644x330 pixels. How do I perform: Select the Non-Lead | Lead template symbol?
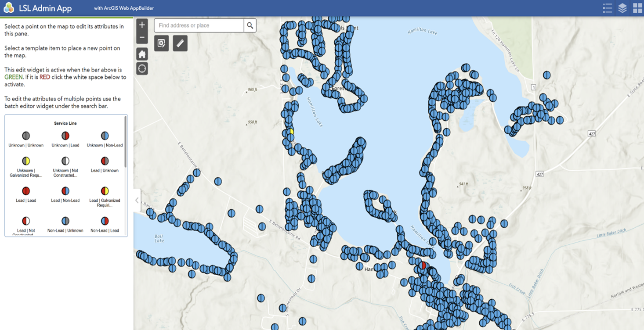coord(105,222)
